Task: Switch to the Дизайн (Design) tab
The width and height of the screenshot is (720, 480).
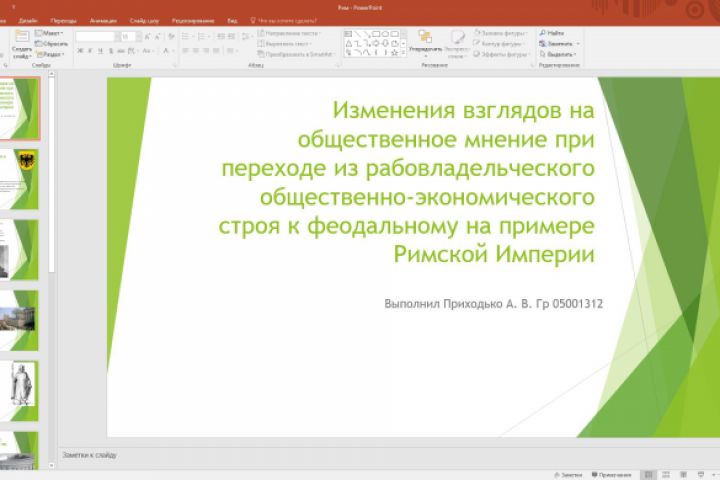Action: 28,21
